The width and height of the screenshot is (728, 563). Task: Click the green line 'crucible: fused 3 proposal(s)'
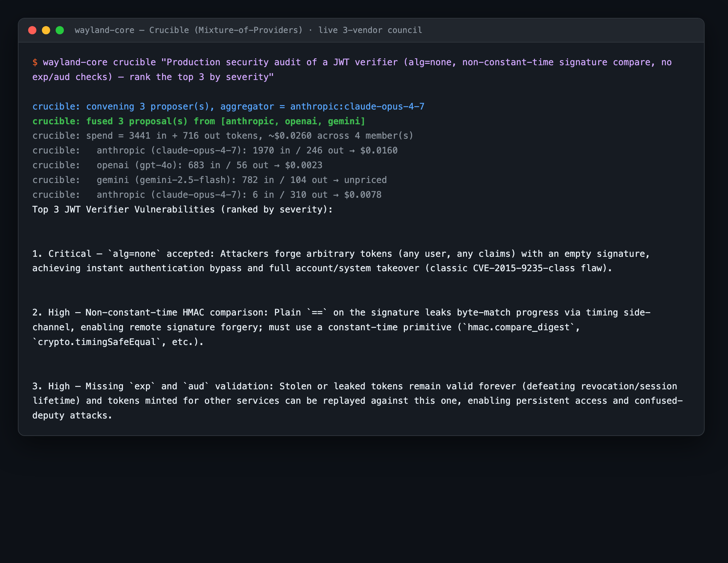pyautogui.click(x=110, y=122)
